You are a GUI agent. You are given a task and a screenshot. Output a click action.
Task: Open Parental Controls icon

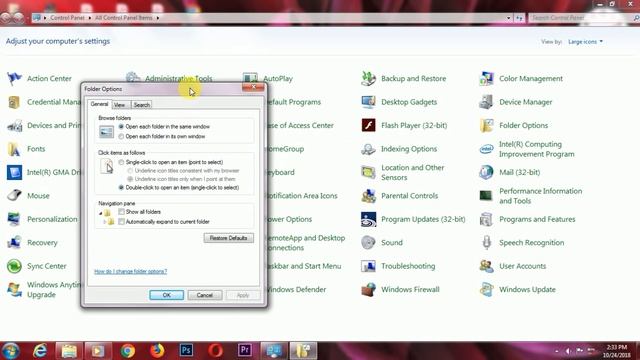[x=368, y=196]
